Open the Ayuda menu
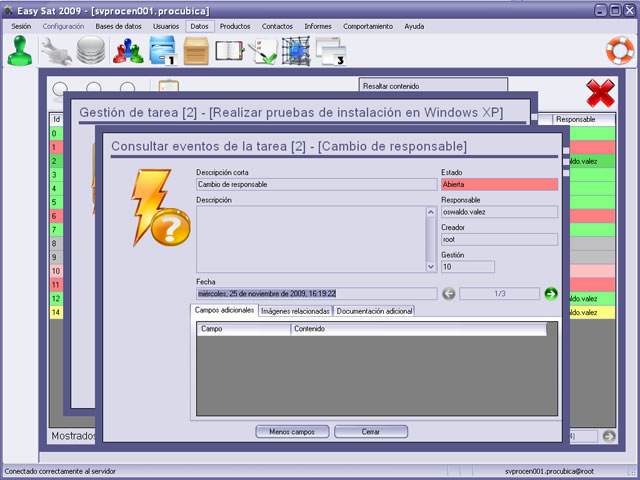Viewport: 640px width, 480px height. (x=414, y=26)
